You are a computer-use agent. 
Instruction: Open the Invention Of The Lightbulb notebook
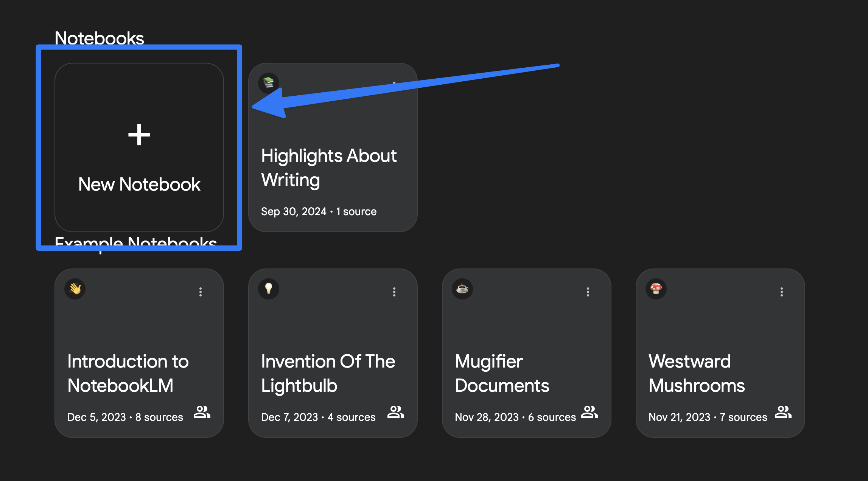coord(333,353)
